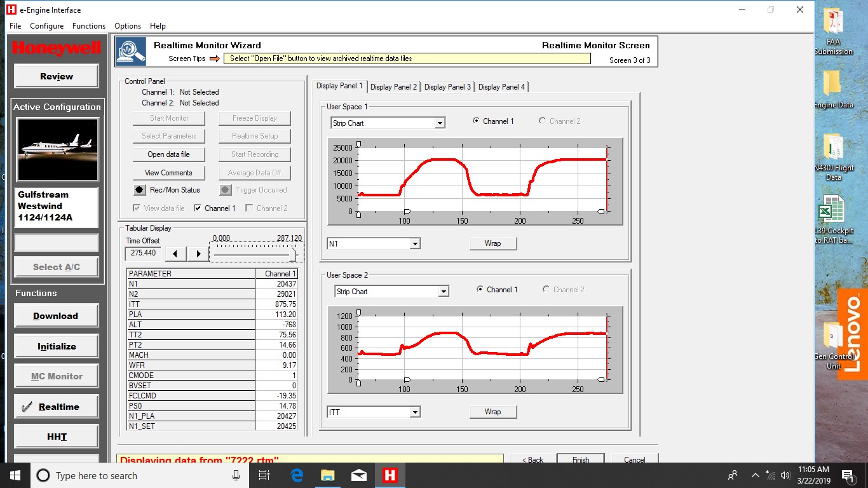Expand the Strip Chart dropdown in User Space 1
This screenshot has height=488, width=868.
tap(440, 123)
